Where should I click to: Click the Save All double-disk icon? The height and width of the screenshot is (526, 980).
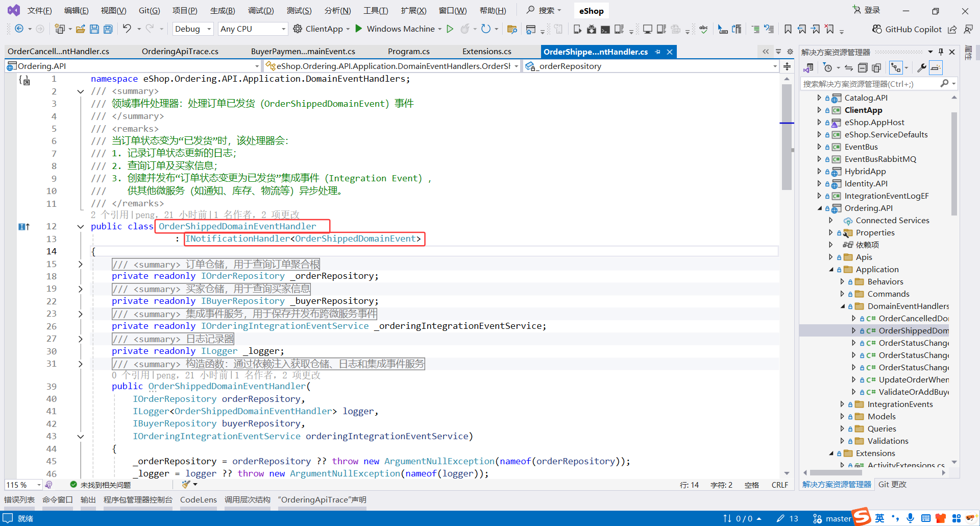[x=108, y=29]
